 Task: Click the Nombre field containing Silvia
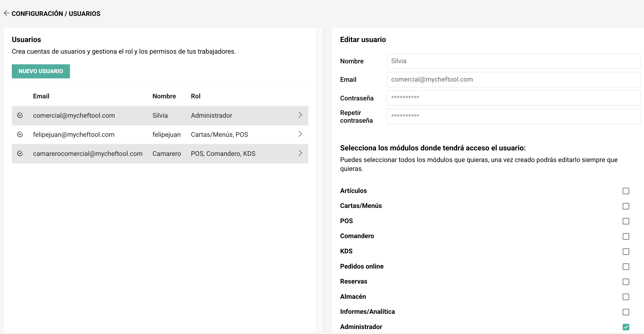(x=513, y=61)
